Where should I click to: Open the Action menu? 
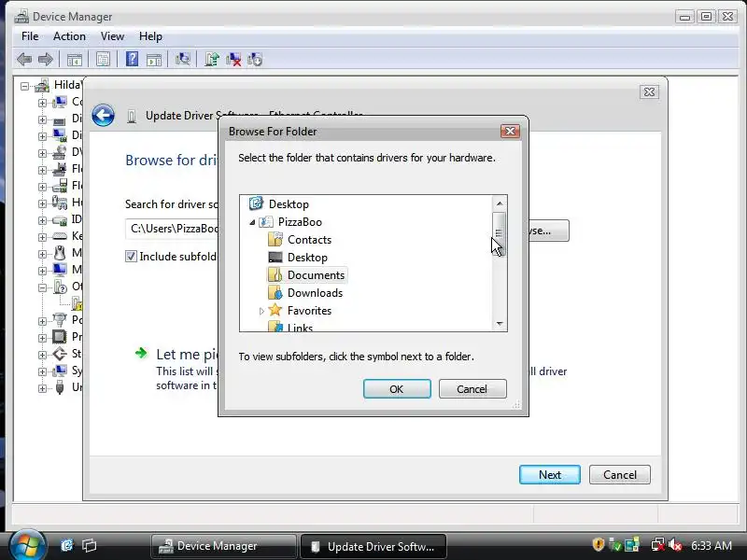point(69,36)
